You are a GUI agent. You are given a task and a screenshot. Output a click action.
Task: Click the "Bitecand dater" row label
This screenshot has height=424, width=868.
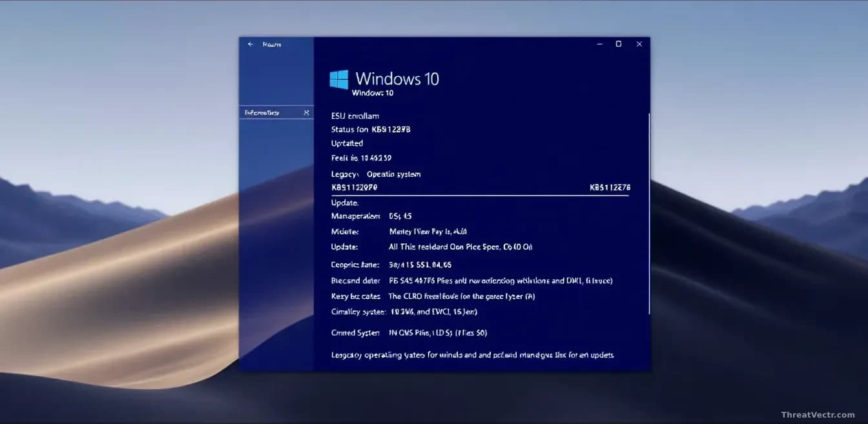click(355, 281)
